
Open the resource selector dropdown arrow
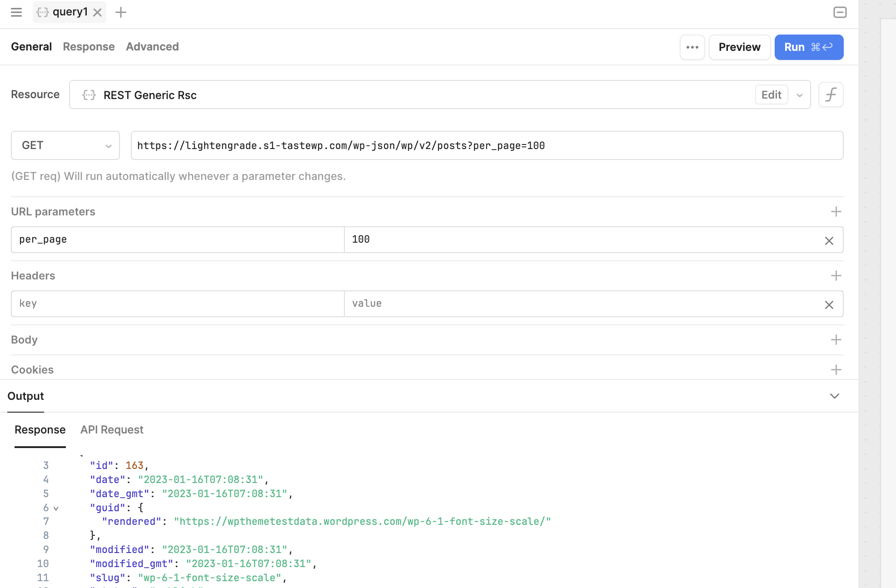[x=800, y=95]
